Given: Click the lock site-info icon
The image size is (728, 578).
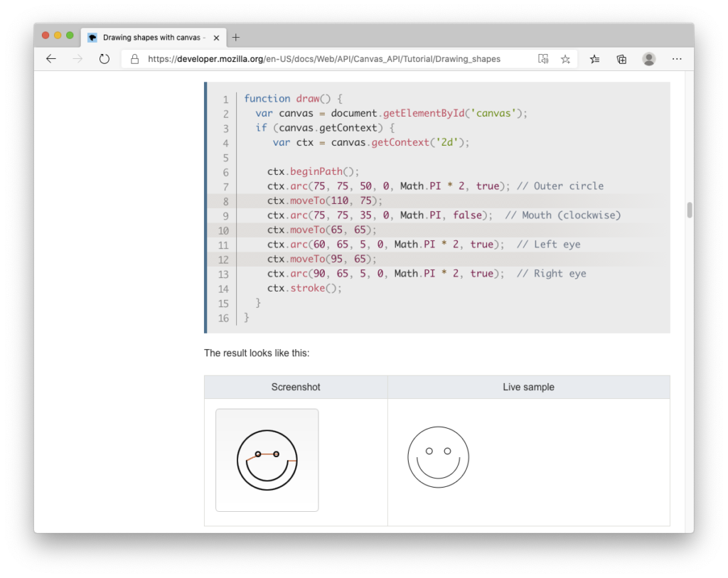Looking at the screenshot, I should click(x=134, y=59).
